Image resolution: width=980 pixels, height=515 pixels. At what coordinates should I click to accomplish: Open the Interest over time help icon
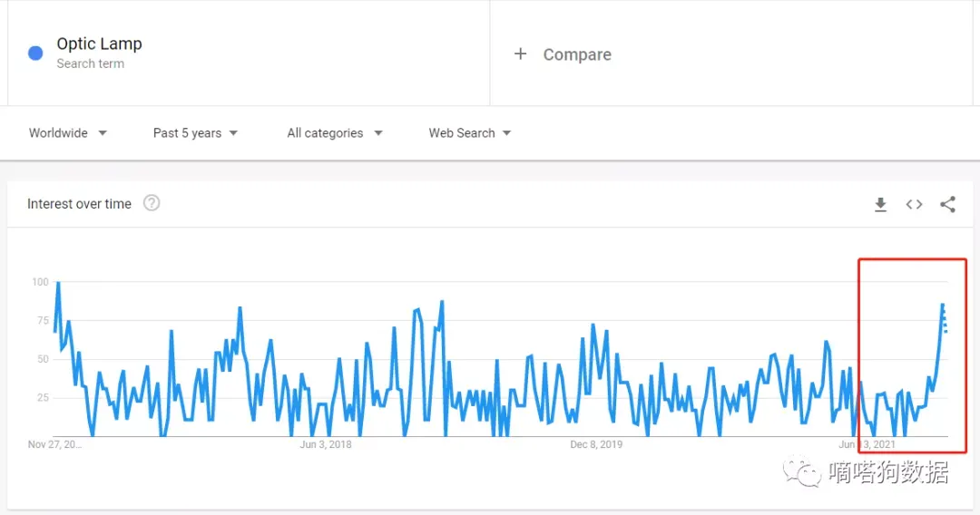tap(152, 203)
